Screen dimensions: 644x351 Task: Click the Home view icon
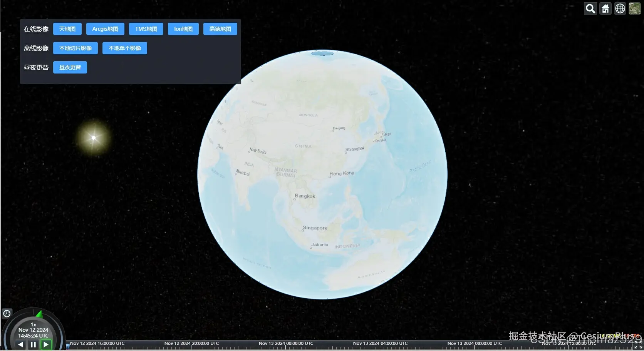coord(605,8)
